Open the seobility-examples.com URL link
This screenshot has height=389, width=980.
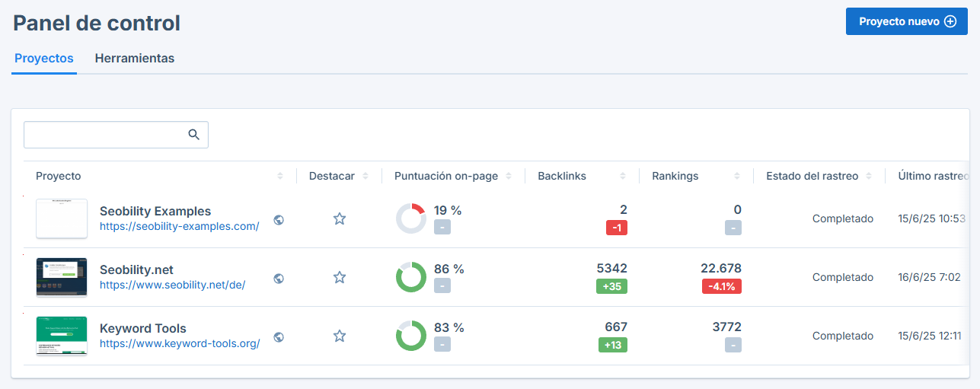(x=180, y=226)
